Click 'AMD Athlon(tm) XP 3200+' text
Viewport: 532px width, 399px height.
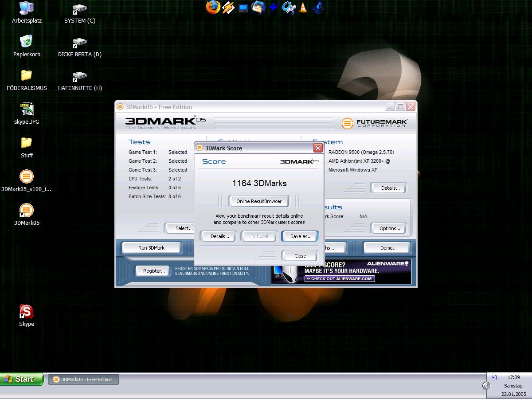(357, 161)
